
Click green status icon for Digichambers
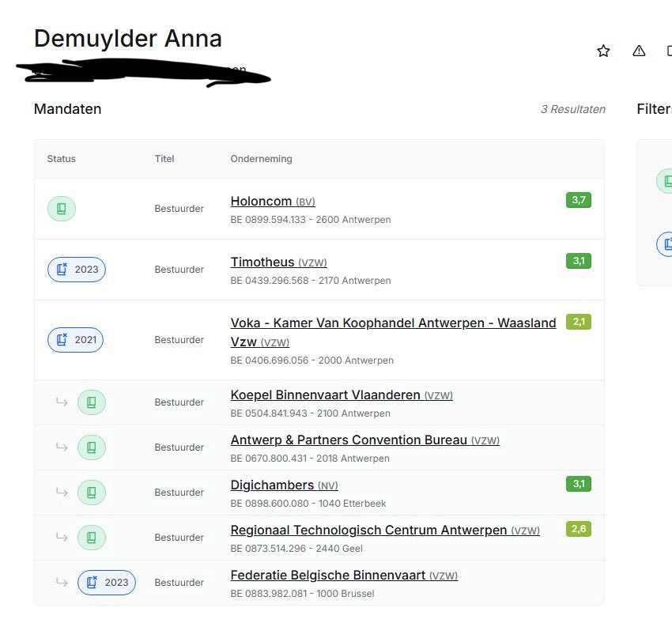tap(91, 493)
